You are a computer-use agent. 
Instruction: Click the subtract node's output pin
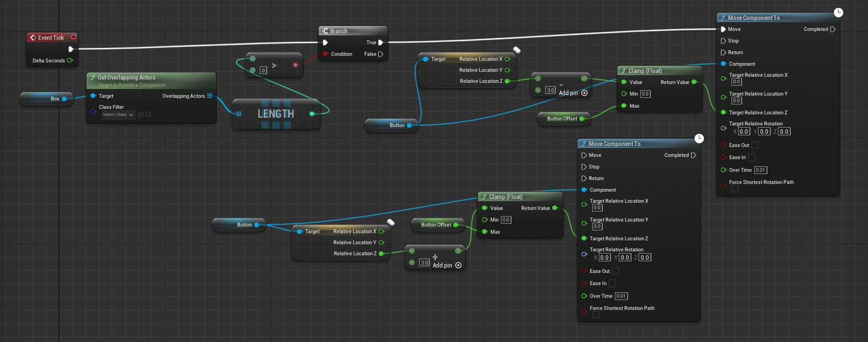click(x=584, y=78)
